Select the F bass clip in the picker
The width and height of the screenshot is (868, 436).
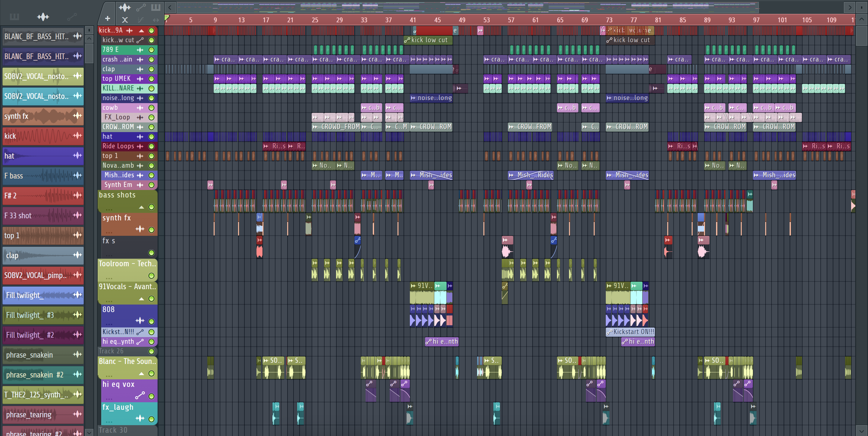coord(43,176)
